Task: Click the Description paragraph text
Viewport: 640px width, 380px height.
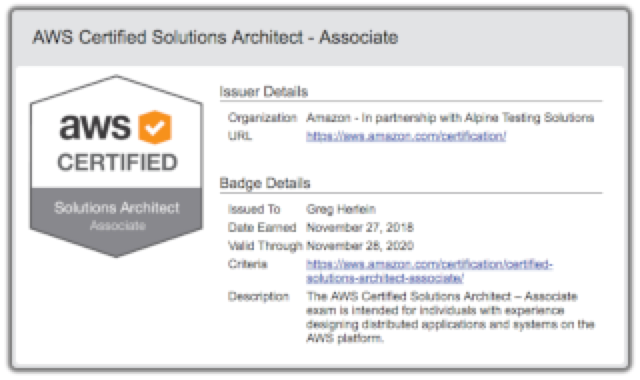Action: 450,317
